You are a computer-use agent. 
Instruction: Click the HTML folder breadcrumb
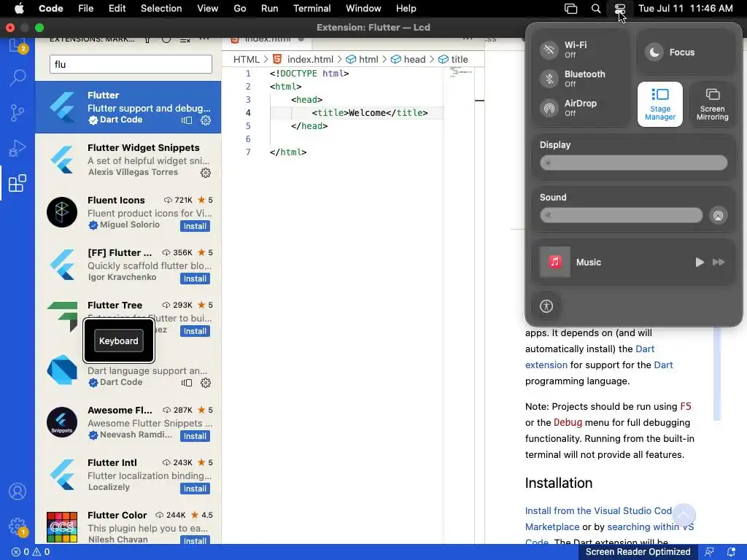(247, 60)
